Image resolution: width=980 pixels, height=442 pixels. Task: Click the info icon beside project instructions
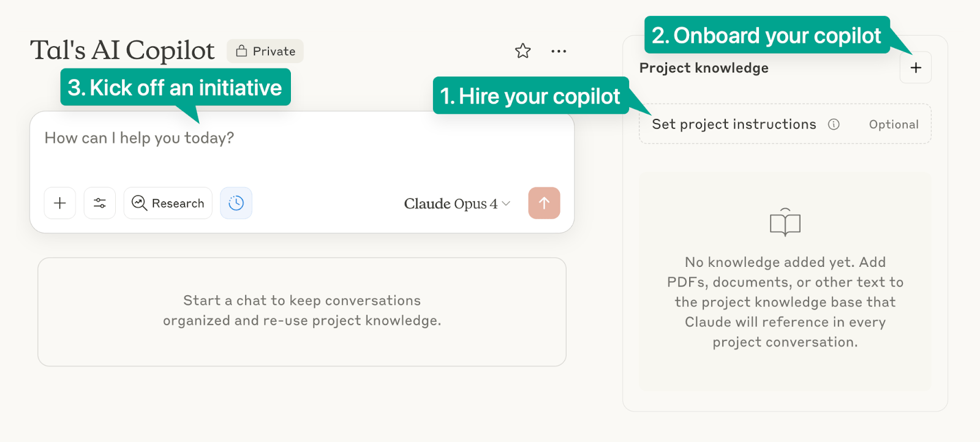[x=834, y=124]
